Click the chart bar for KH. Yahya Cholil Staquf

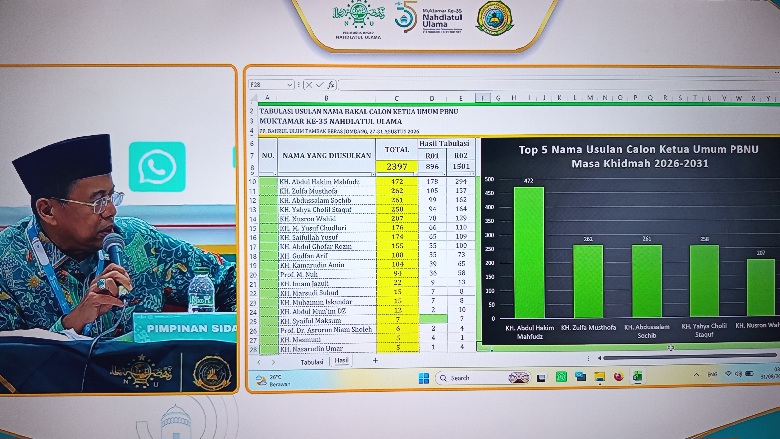tap(704, 281)
